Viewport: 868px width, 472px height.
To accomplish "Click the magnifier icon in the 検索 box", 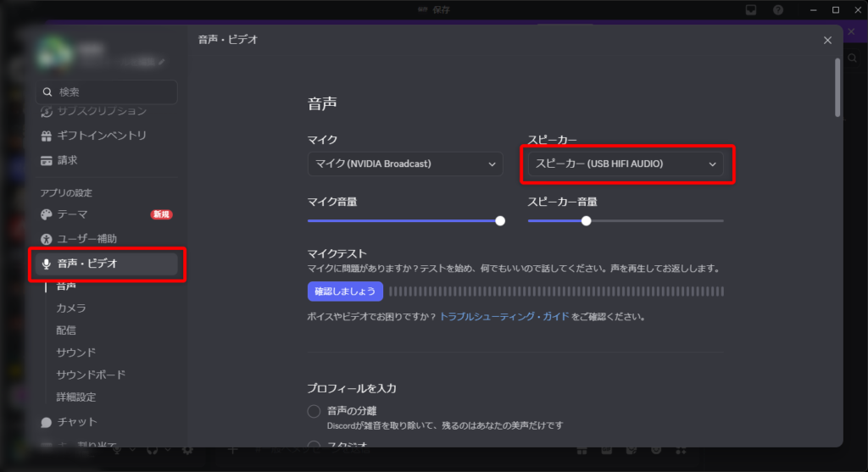I will [47, 92].
